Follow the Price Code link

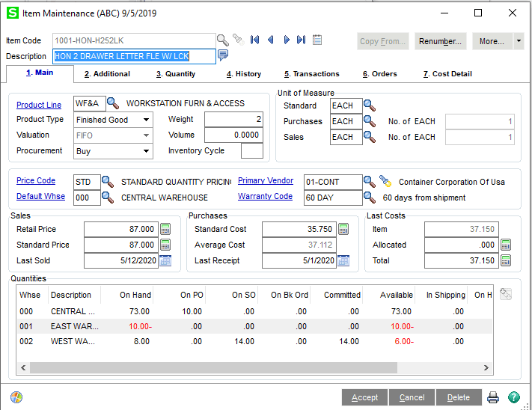coord(36,180)
